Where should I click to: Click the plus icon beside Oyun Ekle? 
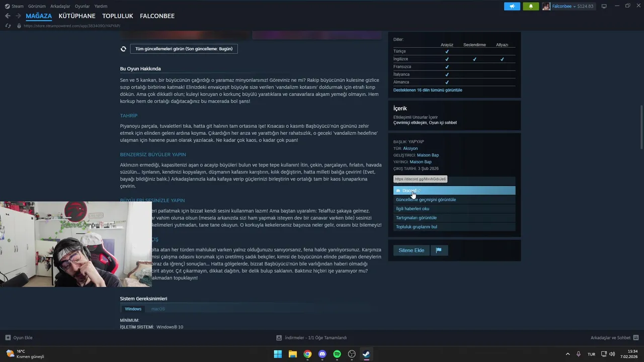click(8, 337)
